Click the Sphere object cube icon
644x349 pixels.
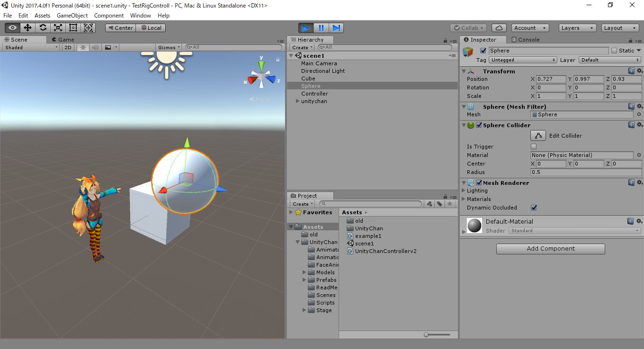(468, 52)
